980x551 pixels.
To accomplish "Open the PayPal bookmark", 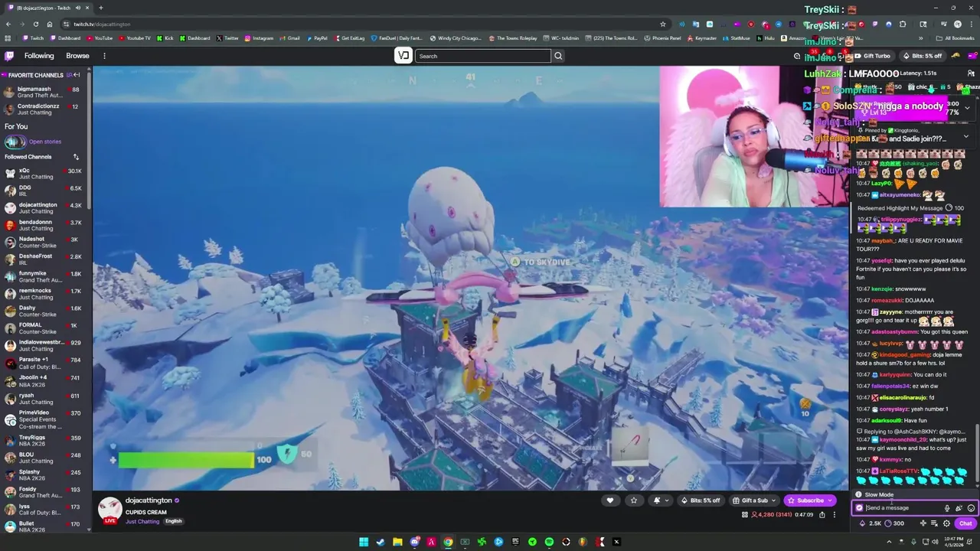I will point(316,37).
